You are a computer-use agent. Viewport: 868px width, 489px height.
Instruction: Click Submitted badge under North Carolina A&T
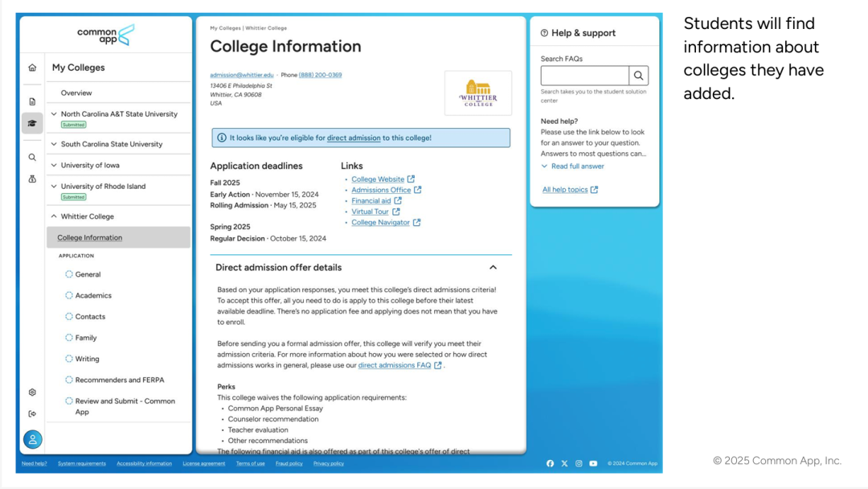[74, 125]
